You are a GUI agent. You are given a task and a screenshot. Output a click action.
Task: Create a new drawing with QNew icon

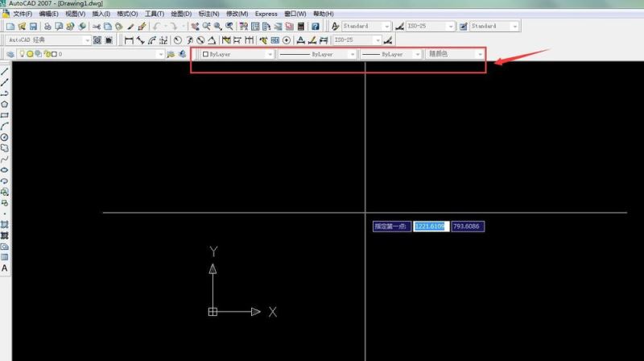pyautogui.click(x=10, y=27)
